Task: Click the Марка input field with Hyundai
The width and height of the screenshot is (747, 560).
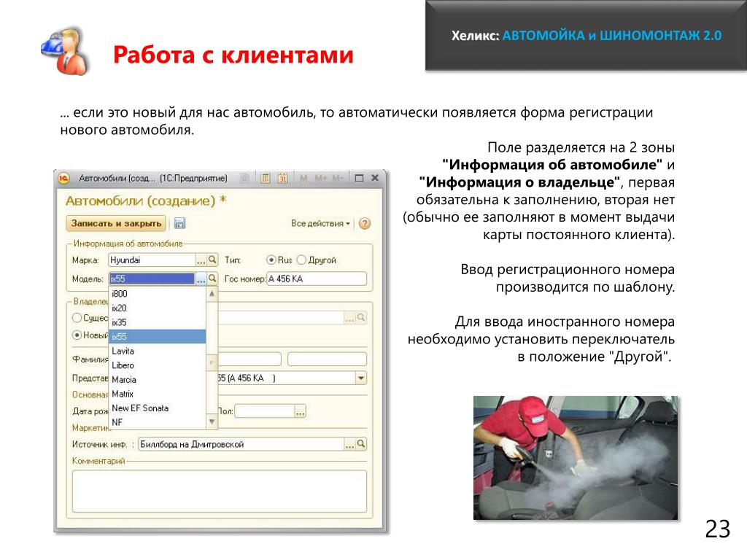Action: click(x=152, y=260)
